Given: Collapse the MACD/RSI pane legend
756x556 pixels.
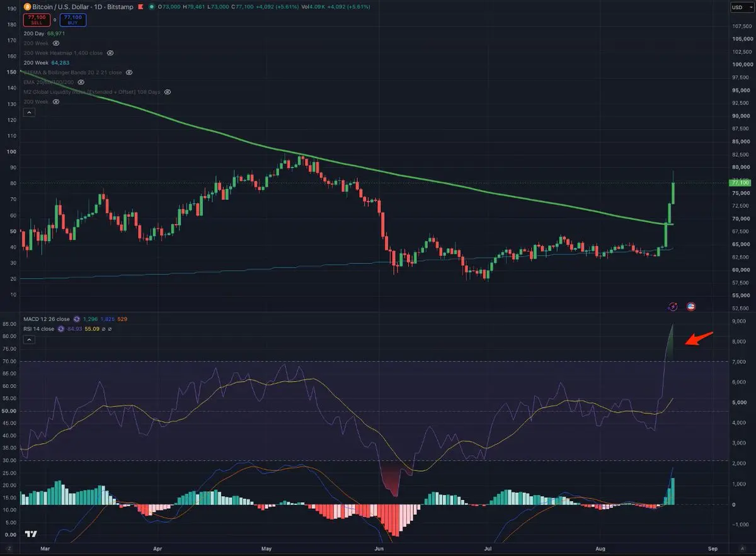Looking at the screenshot, I should coord(29,339).
